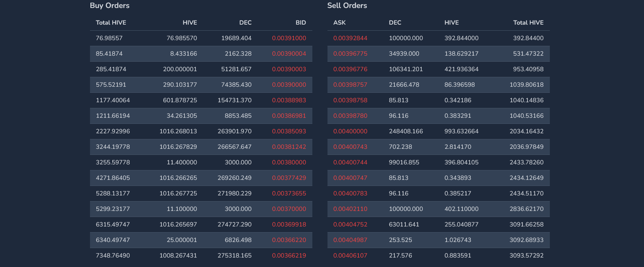Select ask price 0.00400000

pyautogui.click(x=350, y=131)
